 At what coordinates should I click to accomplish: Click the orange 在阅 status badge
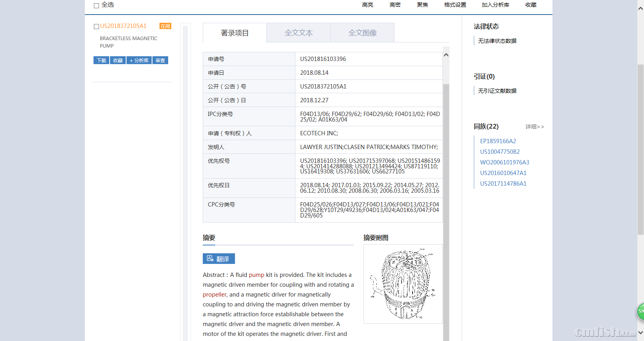click(x=165, y=26)
